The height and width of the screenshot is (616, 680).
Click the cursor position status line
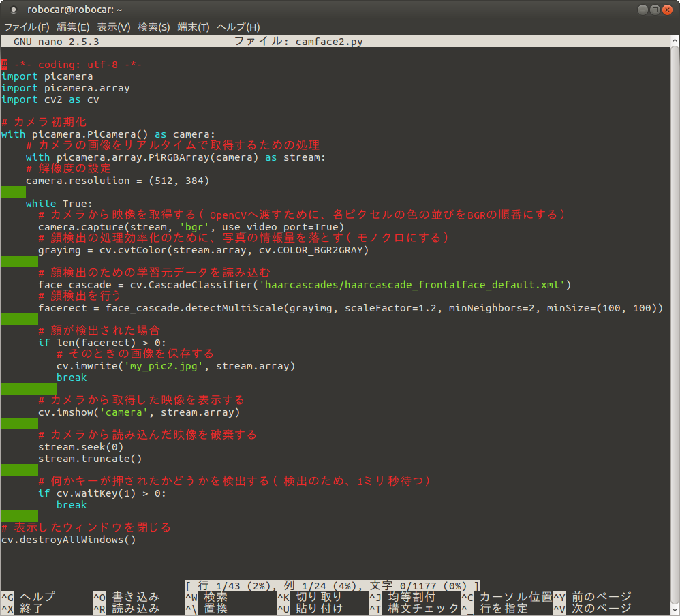[x=333, y=585]
